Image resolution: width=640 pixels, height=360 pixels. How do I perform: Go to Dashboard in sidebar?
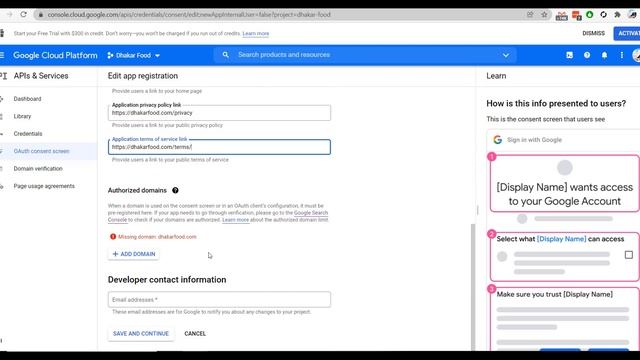[x=27, y=99]
